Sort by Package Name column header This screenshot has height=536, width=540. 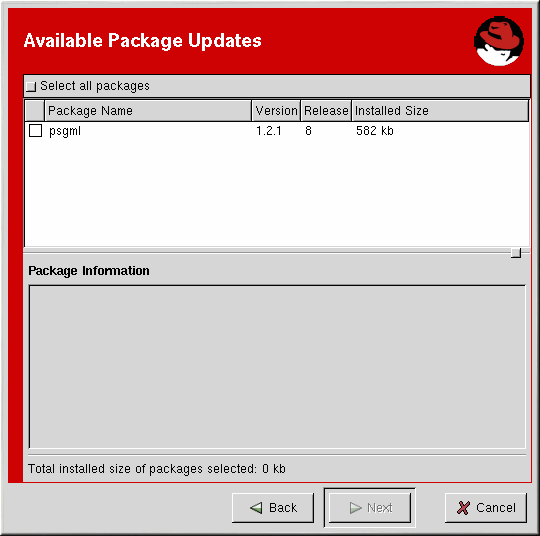click(x=148, y=111)
